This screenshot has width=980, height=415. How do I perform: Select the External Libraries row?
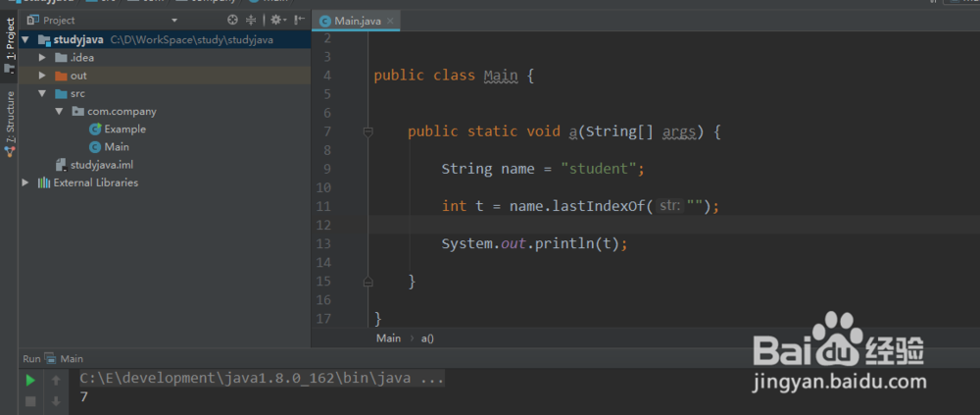click(165, 182)
